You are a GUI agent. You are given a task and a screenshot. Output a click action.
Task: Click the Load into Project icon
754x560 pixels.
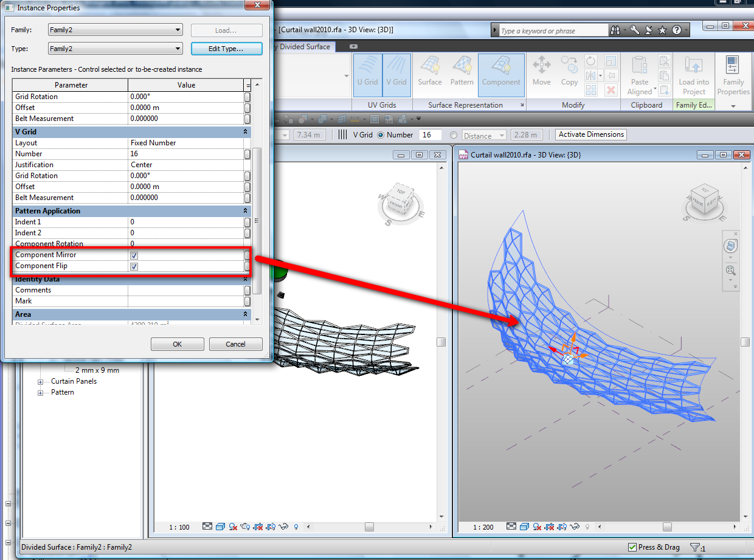[694, 76]
